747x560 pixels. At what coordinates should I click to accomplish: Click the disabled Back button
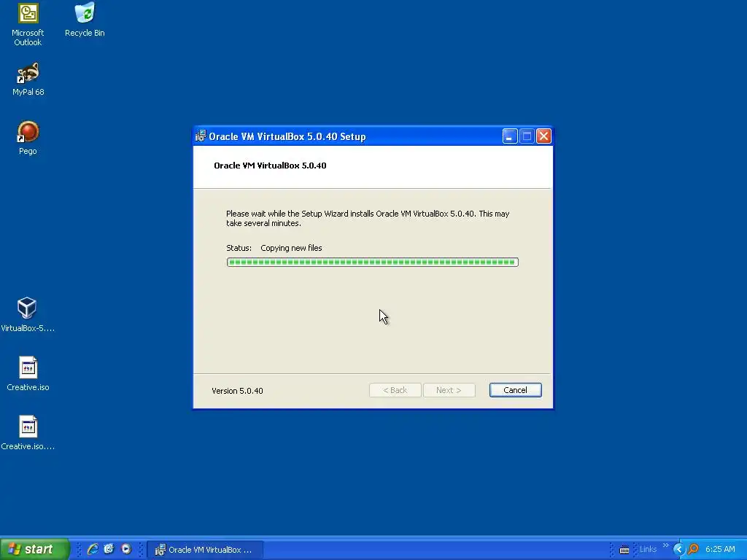pyautogui.click(x=395, y=390)
